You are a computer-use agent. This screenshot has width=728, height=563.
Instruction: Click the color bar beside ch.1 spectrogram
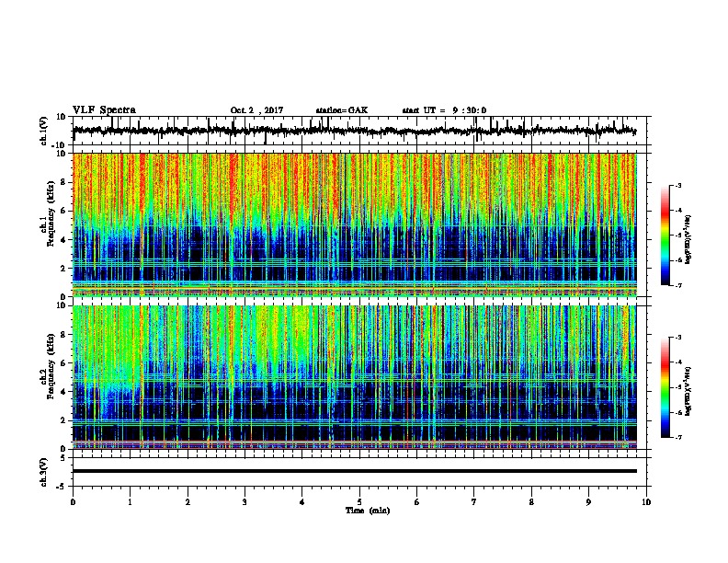click(665, 236)
